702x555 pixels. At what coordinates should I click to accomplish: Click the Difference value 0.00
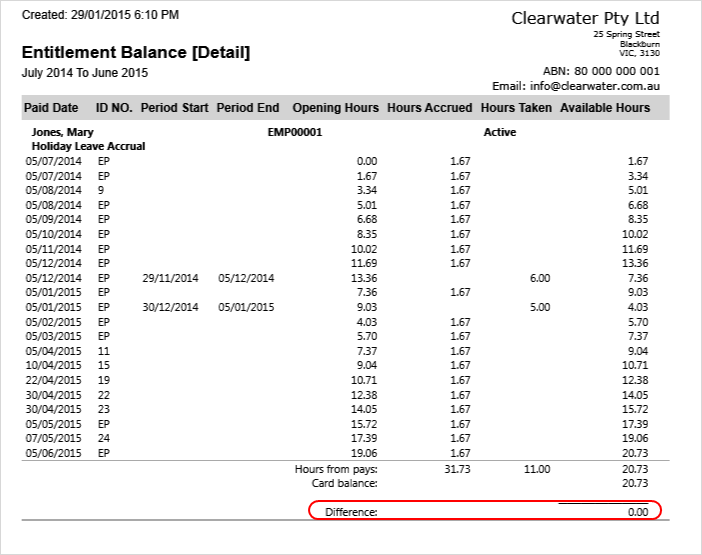pyautogui.click(x=636, y=512)
